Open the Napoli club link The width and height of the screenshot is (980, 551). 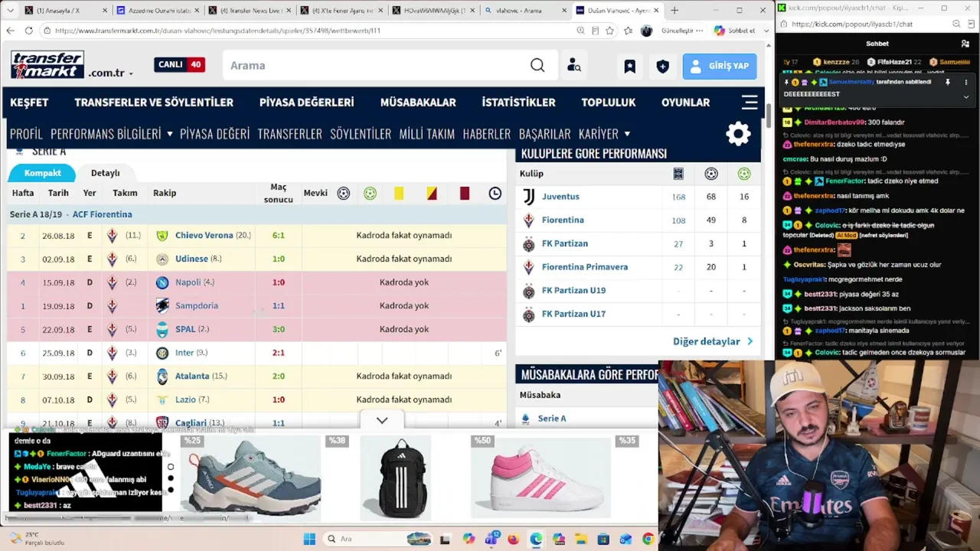pos(188,282)
